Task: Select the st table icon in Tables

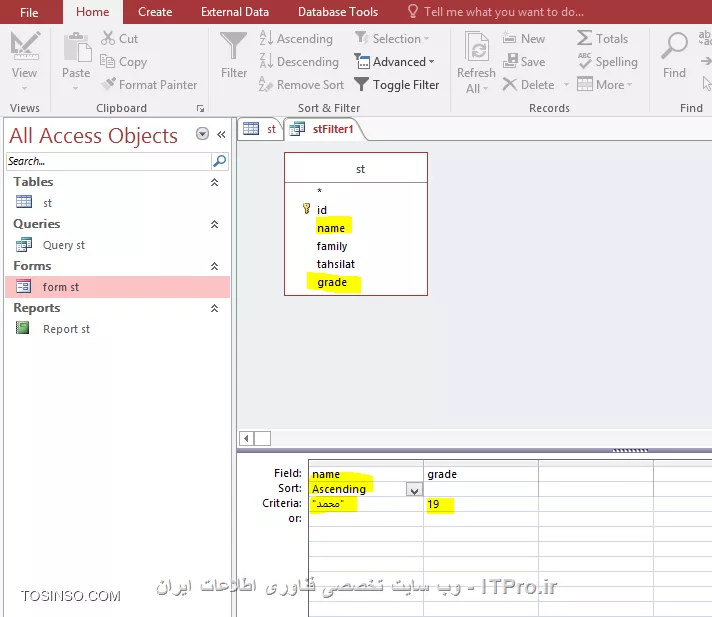Action: point(24,202)
